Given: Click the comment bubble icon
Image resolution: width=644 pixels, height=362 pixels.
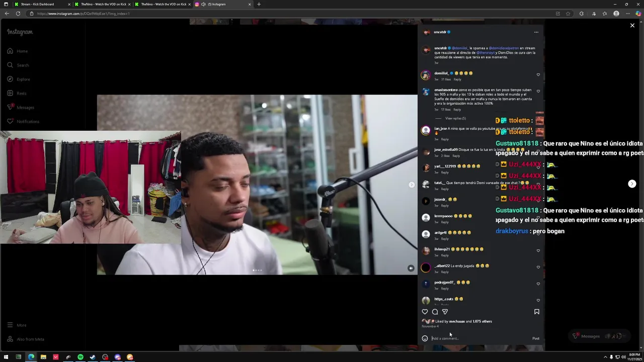Looking at the screenshot, I should click(x=435, y=312).
